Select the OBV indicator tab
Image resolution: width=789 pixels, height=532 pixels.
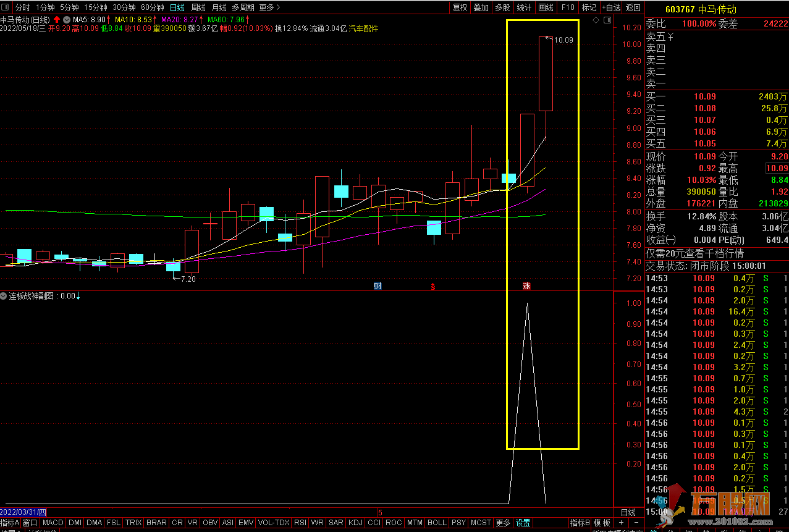click(211, 523)
